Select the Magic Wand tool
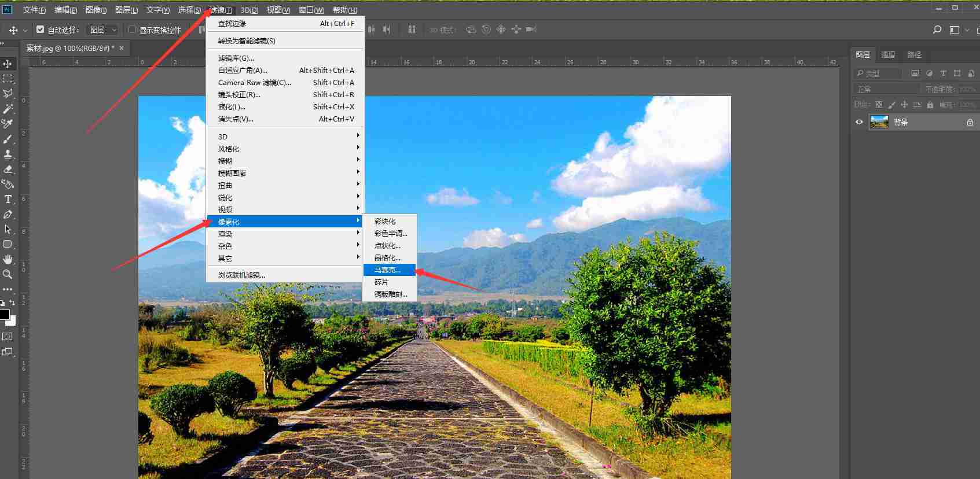Screen dimensions: 980x479 (x=8, y=109)
